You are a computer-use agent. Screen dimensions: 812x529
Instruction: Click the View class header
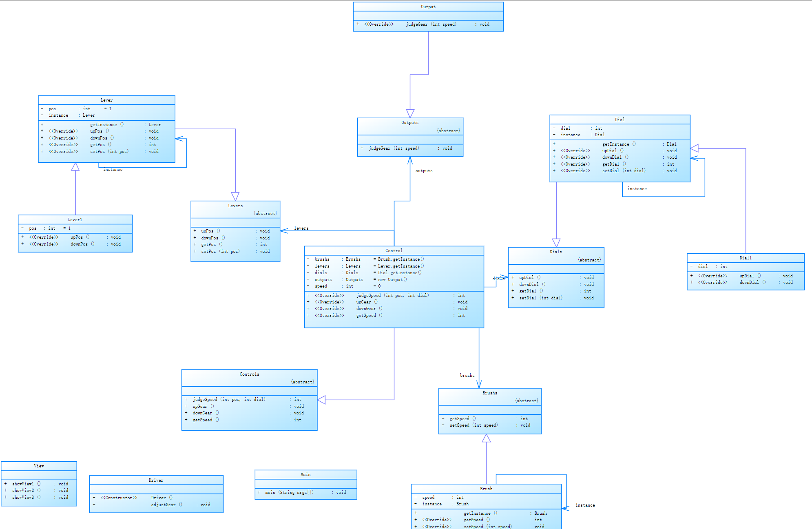click(39, 466)
